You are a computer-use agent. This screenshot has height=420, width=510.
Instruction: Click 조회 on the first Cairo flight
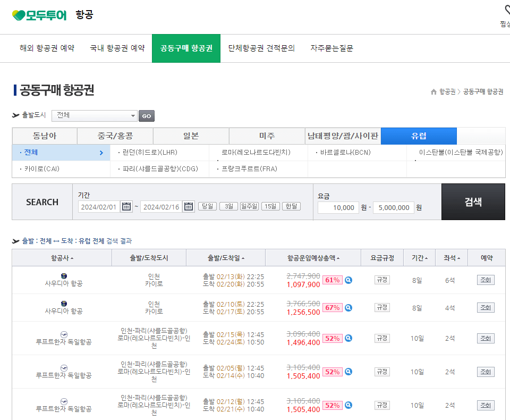tap(484, 279)
